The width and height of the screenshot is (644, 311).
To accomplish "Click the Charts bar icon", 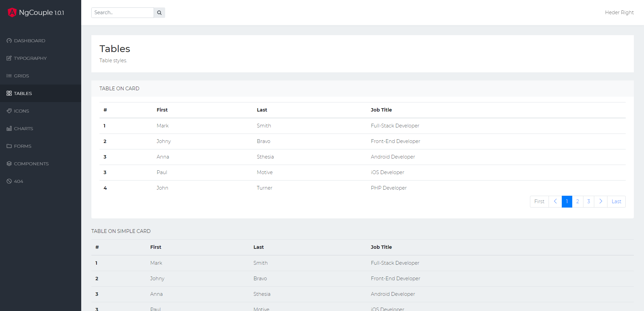I will coord(9,128).
